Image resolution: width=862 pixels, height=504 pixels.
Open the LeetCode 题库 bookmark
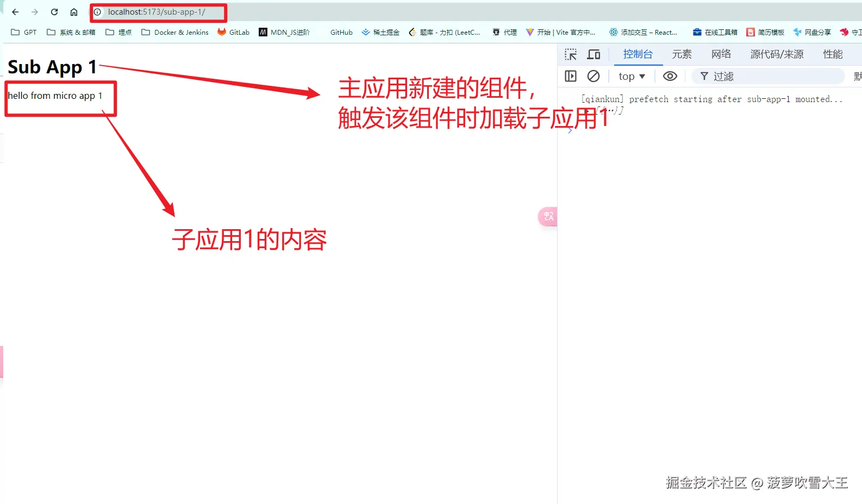[445, 32]
